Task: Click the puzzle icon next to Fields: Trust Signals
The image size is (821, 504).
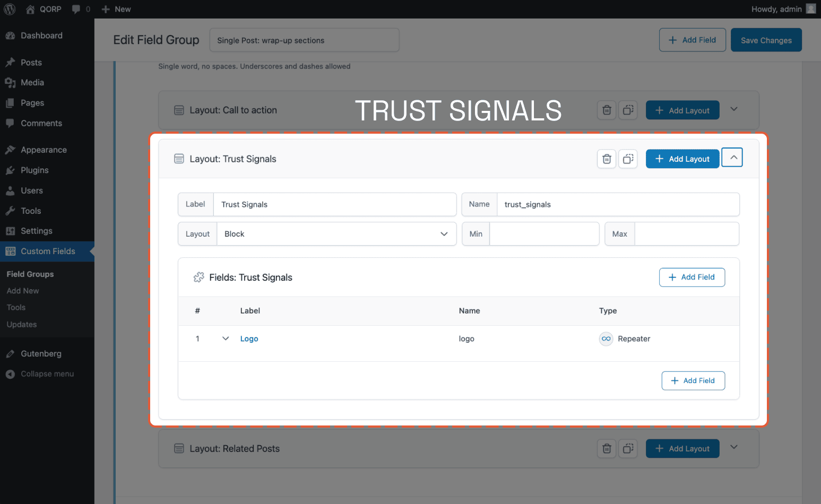Action: (198, 277)
